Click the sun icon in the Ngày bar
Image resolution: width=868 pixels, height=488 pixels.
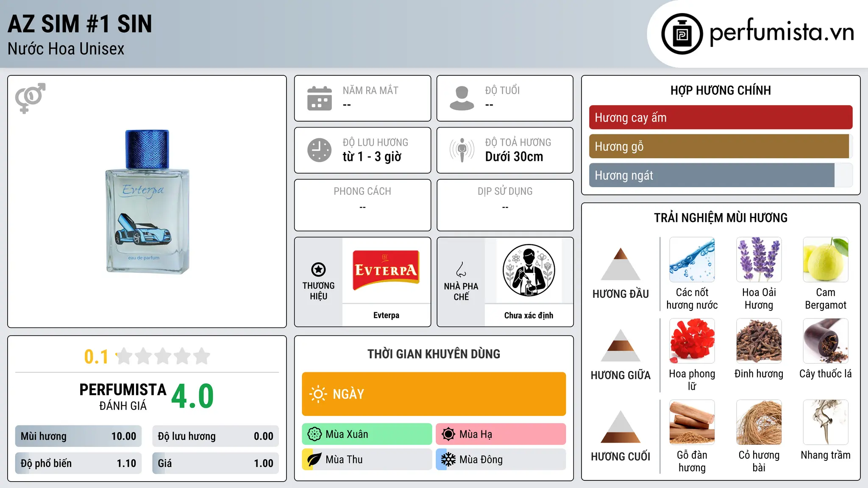point(318,394)
